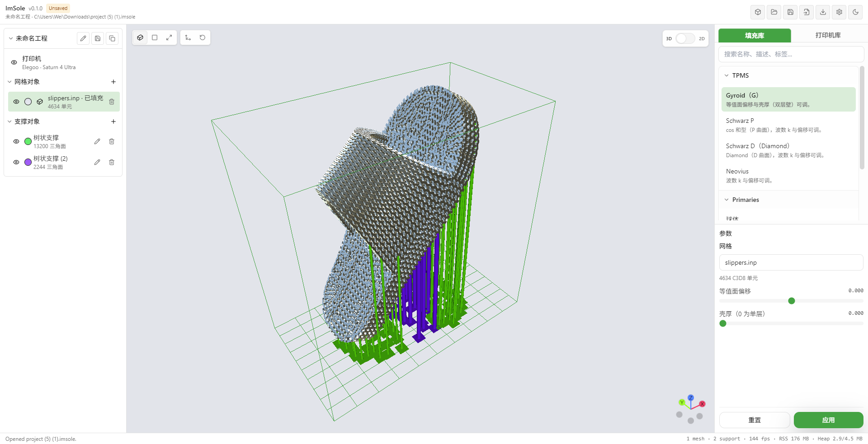
Task: Click the '144 fps' status bar entry
Action: (x=759, y=439)
